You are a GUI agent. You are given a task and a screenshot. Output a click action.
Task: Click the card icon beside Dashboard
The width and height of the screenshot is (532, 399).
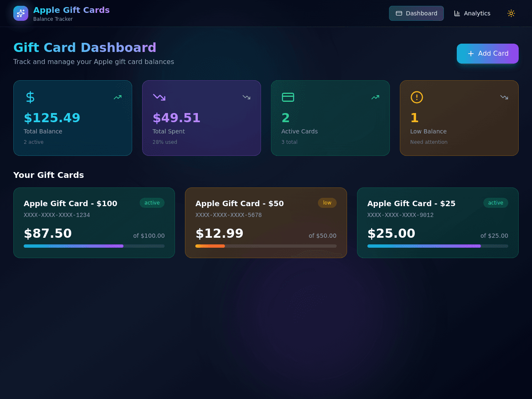(x=399, y=13)
